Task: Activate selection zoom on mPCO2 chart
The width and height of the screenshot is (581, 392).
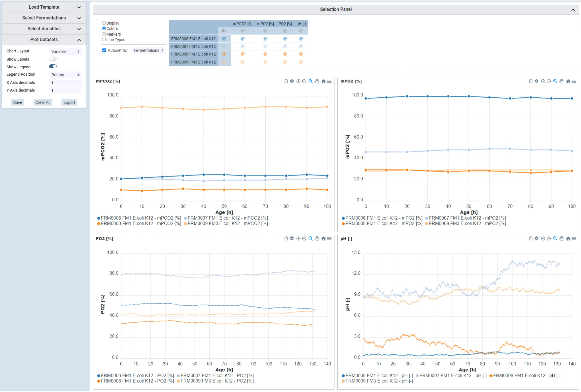Action: click(x=311, y=81)
